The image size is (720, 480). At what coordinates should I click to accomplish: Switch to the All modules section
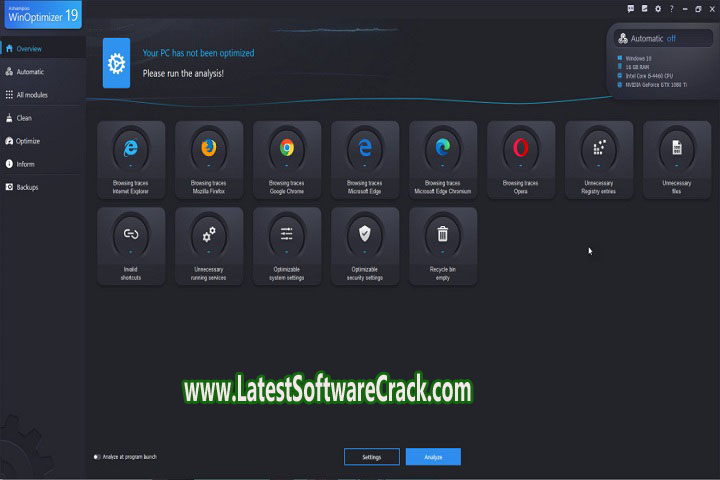(x=30, y=95)
